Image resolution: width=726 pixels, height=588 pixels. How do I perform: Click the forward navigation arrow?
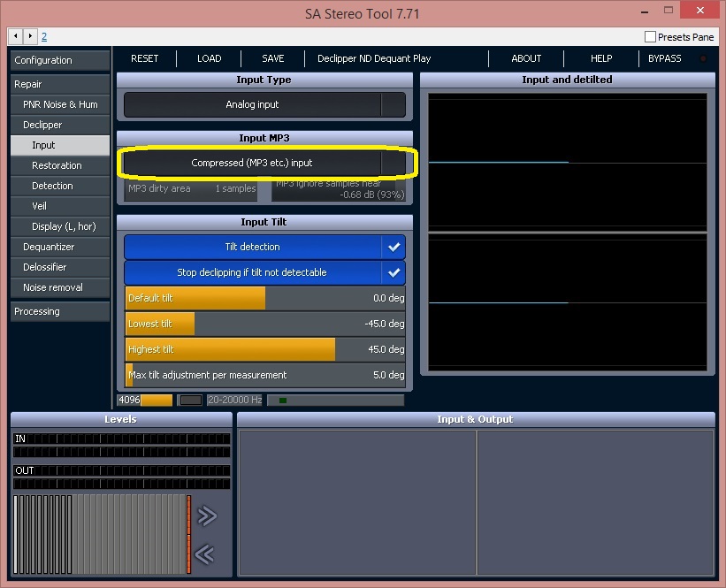[30, 35]
